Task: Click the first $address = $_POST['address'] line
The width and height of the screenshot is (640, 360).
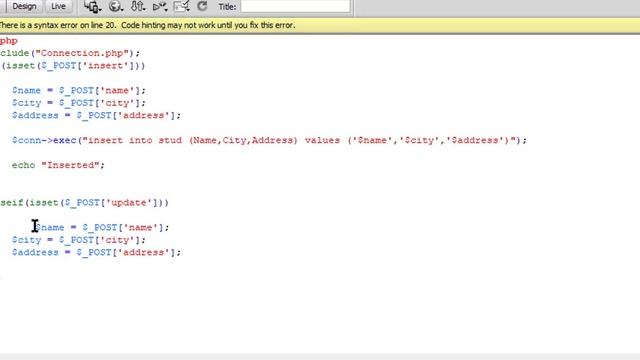Action: pyautogui.click(x=96, y=116)
